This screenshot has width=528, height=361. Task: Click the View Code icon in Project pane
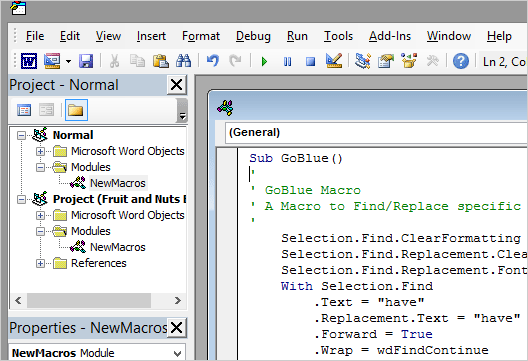tap(24, 110)
